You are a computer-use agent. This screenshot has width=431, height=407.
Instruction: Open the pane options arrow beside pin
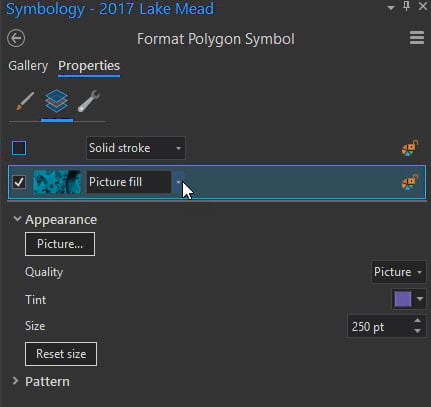[391, 7]
